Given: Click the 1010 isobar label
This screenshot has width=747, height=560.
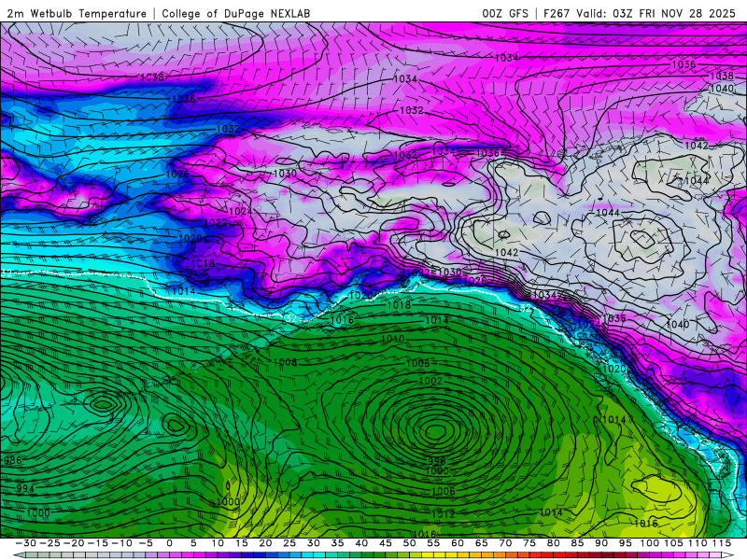Looking at the screenshot, I should click(393, 339).
